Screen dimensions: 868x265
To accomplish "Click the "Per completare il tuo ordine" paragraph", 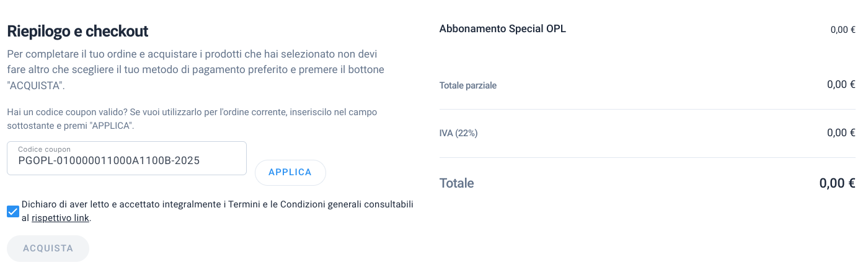I will coord(196,69).
